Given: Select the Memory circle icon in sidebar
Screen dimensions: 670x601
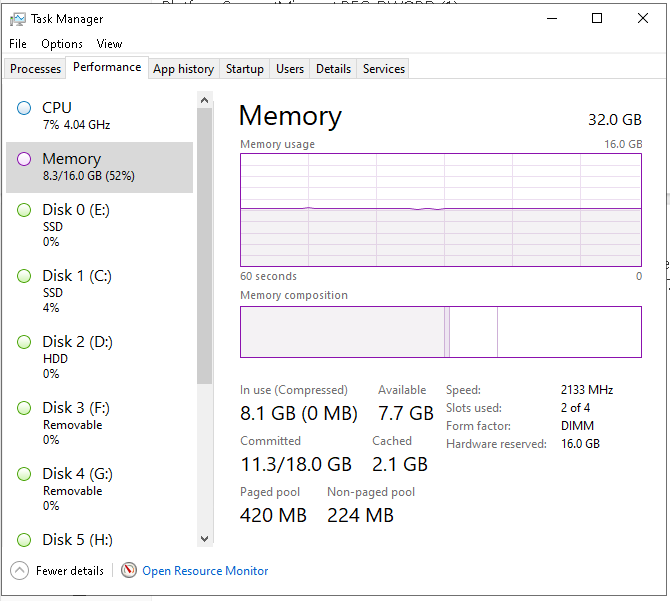Looking at the screenshot, I should pos(24,159).
